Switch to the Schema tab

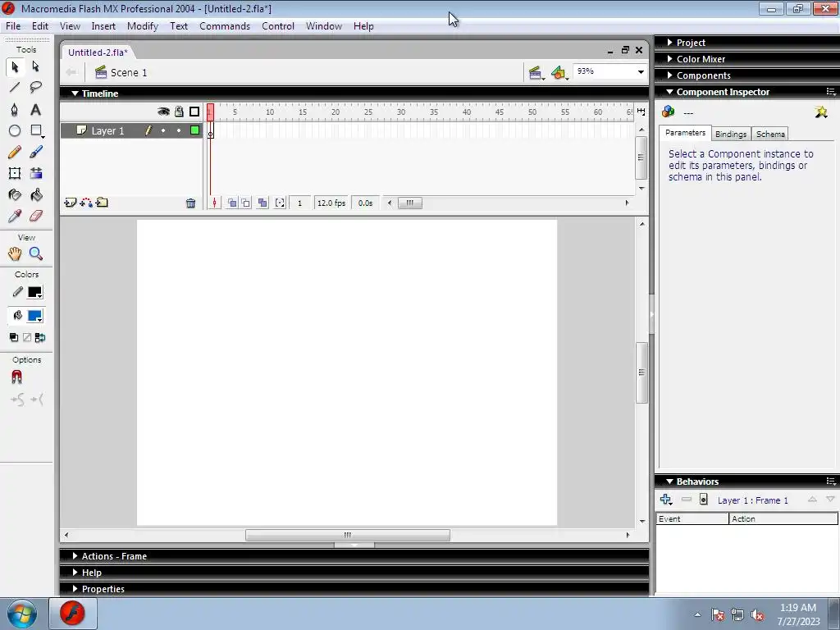pos(770,134)
